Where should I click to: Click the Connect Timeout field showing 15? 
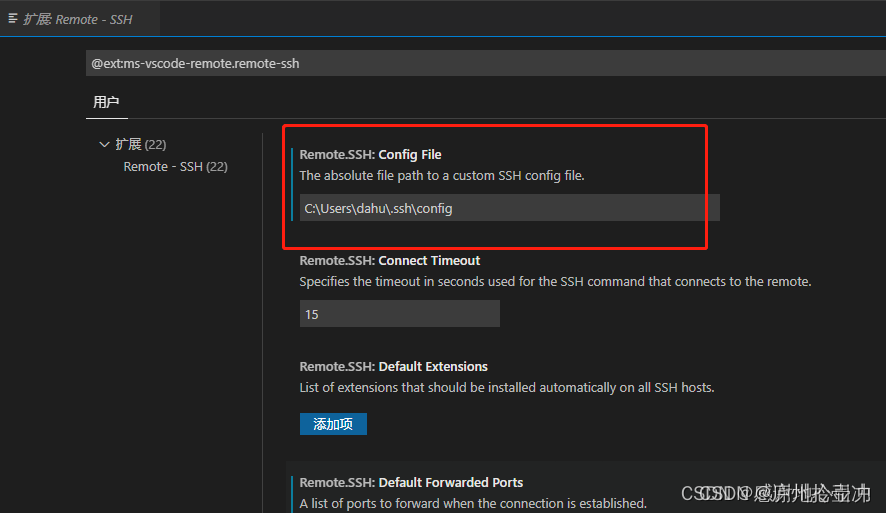point(399,314)
